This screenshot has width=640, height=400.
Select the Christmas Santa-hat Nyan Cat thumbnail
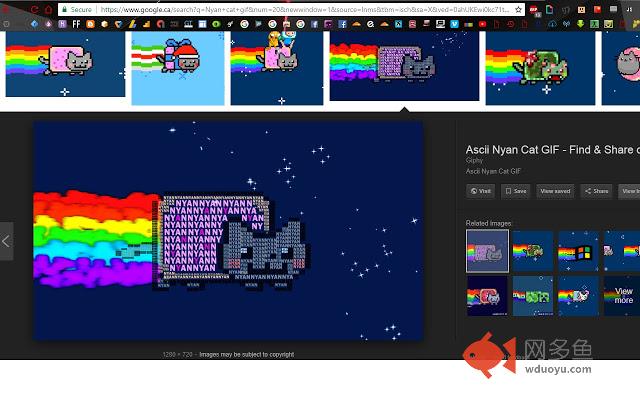178,68
